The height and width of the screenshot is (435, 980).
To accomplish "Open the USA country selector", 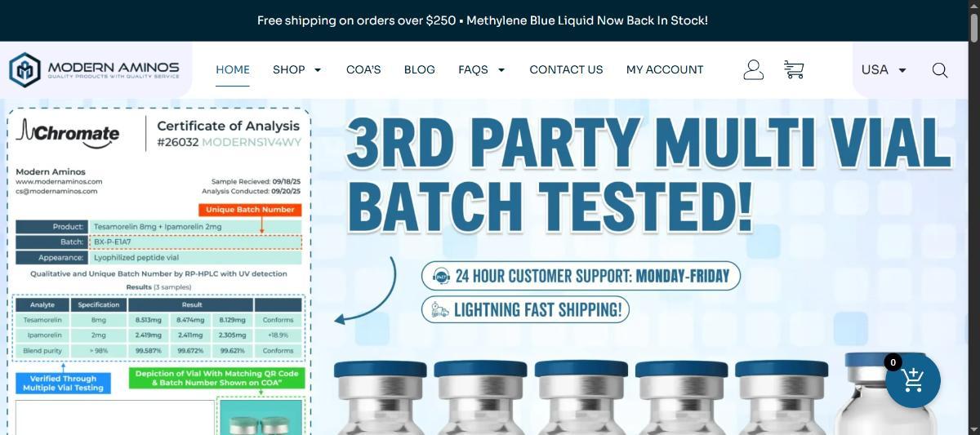I will 884,69.
